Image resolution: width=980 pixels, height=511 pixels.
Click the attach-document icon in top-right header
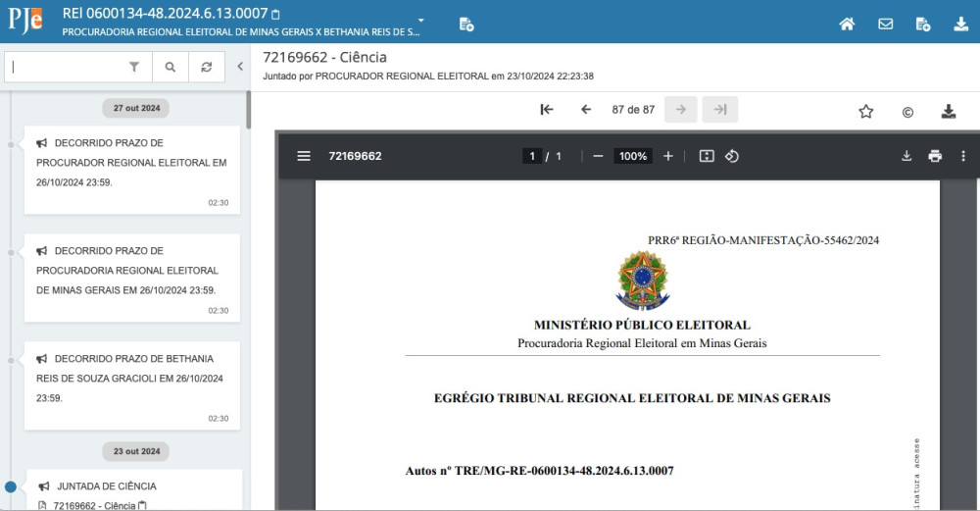(x=922, y=25)
